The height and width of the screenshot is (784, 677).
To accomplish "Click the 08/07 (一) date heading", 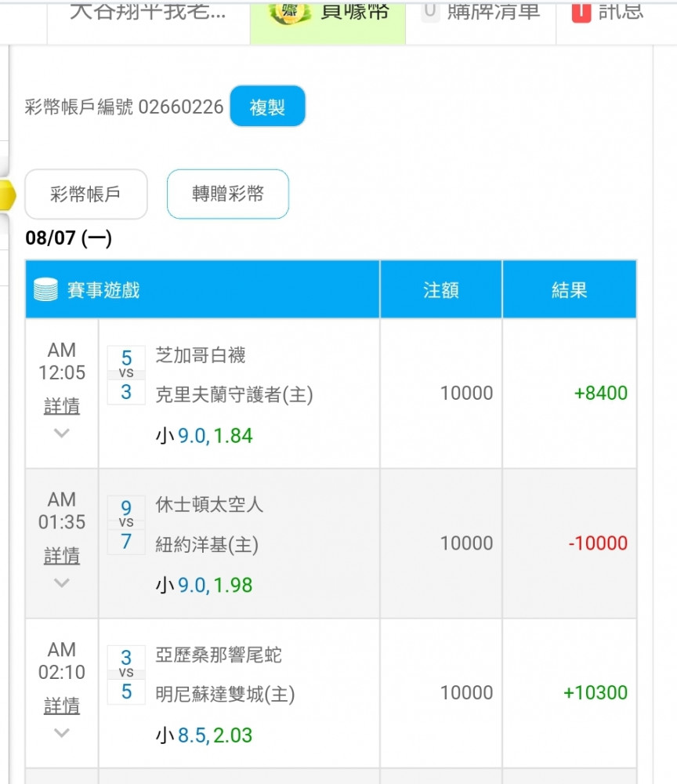I will pos(68,238).
